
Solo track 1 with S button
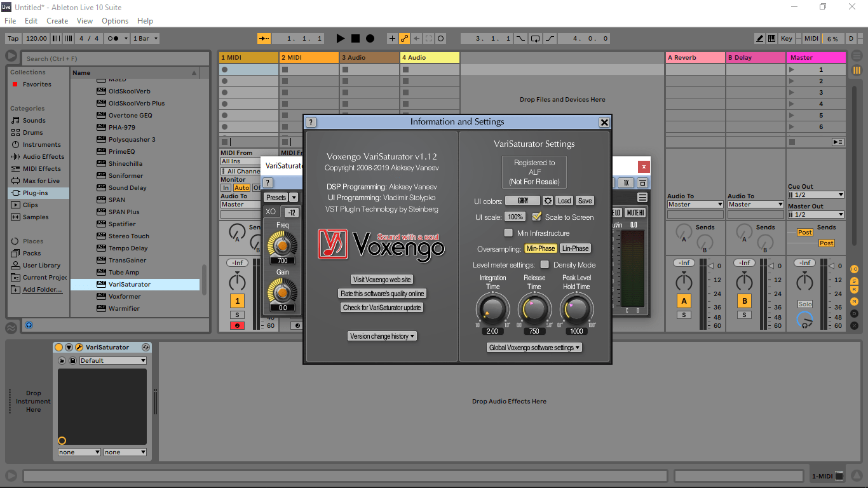tap(237, 315)
